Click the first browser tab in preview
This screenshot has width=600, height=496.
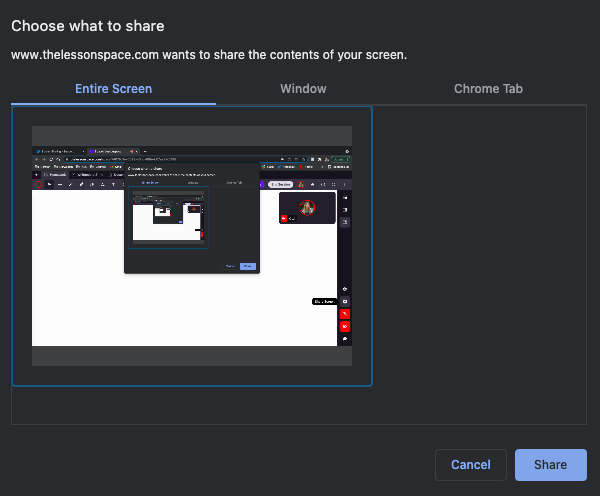55,150
